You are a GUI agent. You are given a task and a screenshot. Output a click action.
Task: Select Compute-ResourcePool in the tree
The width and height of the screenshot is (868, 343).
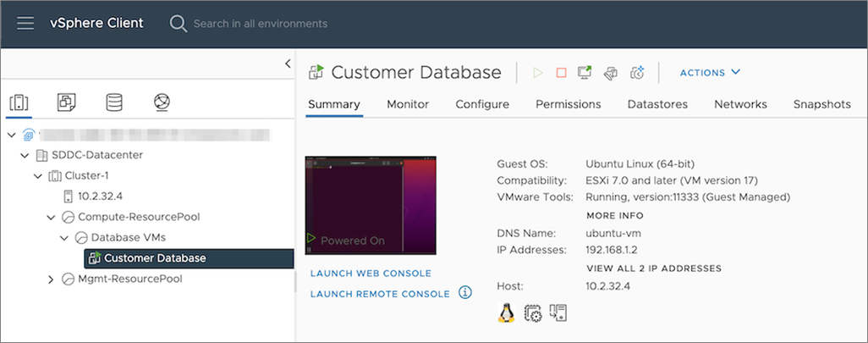coord(139,217)
